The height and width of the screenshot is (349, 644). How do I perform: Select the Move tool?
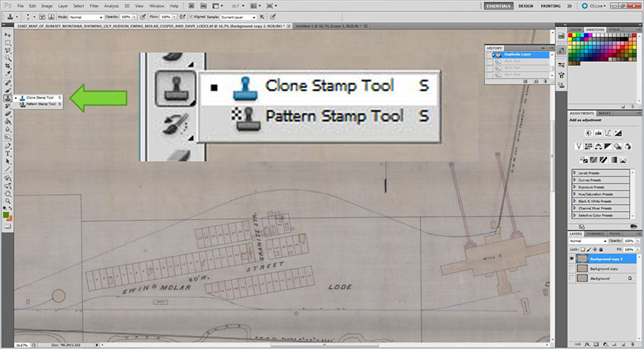pos(8,36)
